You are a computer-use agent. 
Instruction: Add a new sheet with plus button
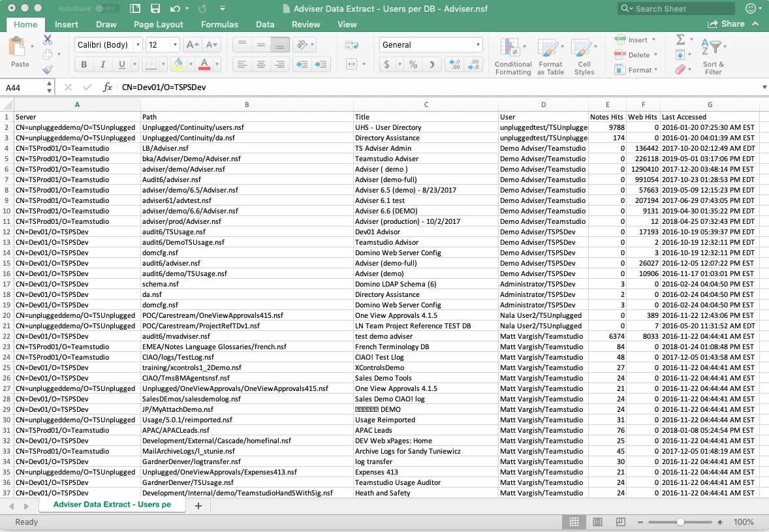[x=198, y=505]
